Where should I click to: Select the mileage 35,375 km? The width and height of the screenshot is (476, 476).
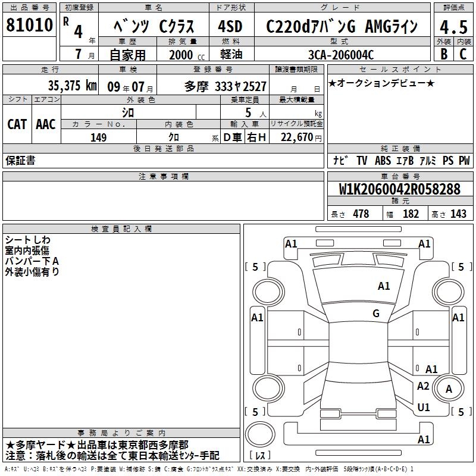(73, 86)
